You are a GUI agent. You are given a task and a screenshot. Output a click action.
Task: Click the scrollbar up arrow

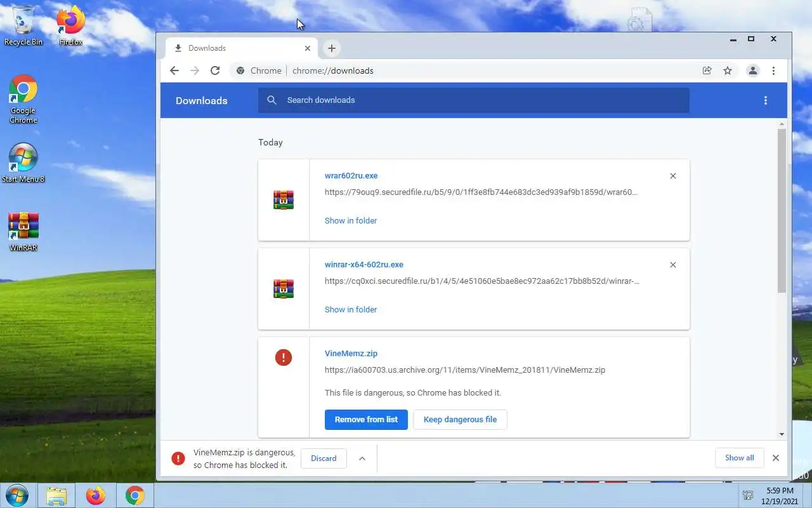782,124
